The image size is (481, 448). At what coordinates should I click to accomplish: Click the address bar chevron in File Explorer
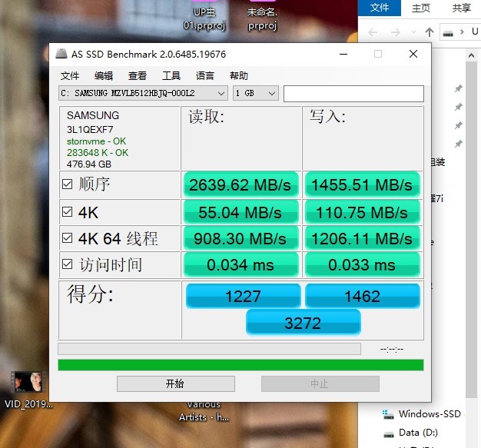point(462,32)
